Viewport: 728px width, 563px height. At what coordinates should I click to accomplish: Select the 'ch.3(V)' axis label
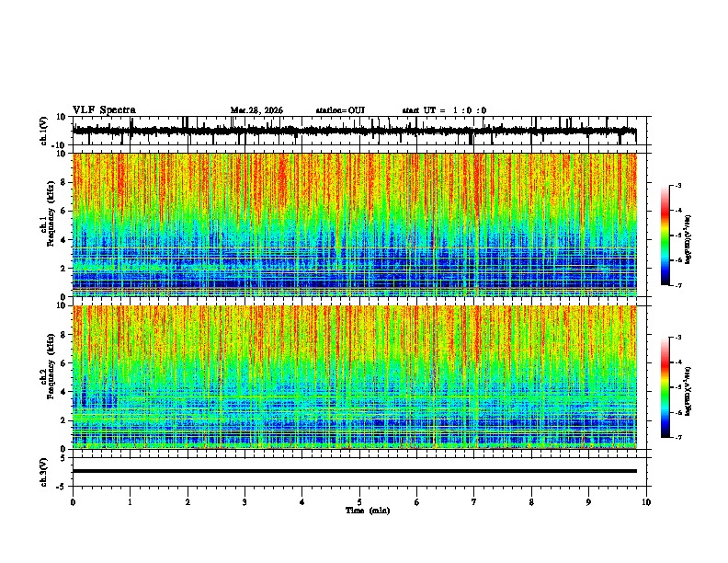[x=44, y=472]
